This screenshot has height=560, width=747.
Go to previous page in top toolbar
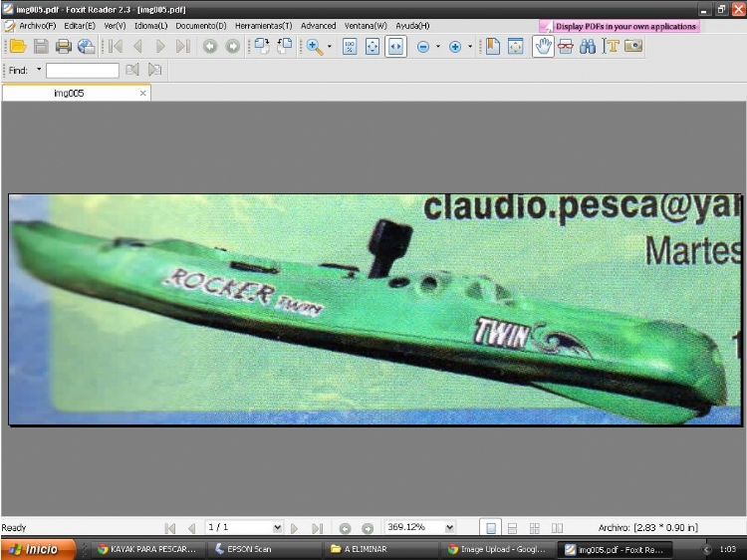click(x=138, y=46)
